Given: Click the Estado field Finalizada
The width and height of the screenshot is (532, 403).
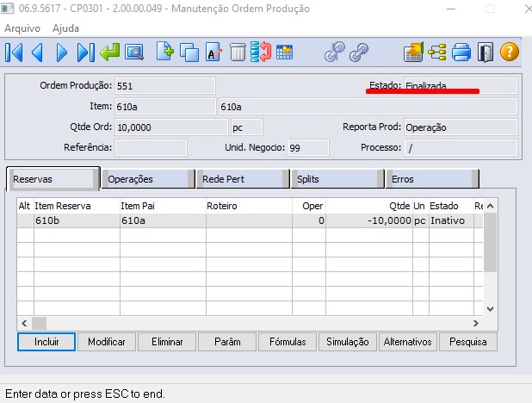Looking at the screenshot, I should pyautogui.click(x=461, y=86).
